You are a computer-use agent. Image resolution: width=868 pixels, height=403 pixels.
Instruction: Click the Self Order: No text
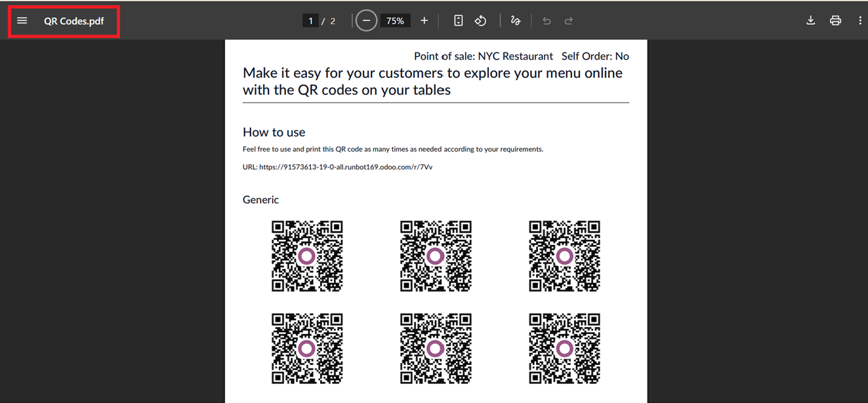tap(595, 56)
